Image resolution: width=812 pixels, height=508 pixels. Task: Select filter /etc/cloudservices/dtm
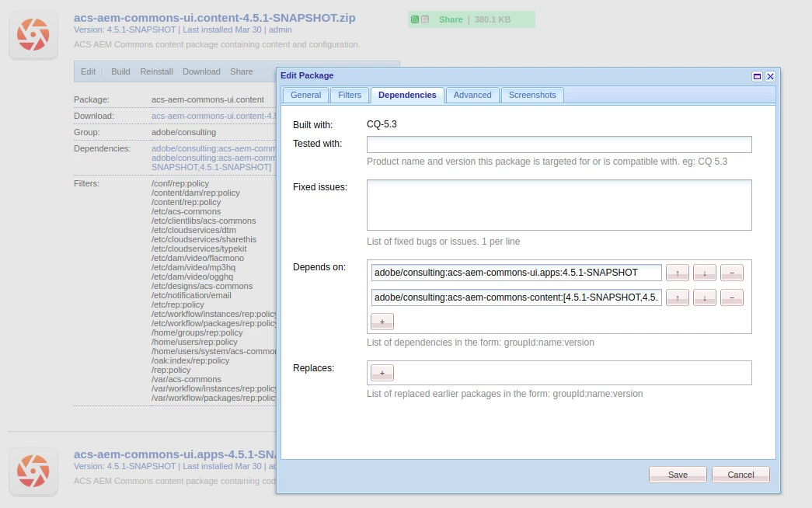click(193, 230)
